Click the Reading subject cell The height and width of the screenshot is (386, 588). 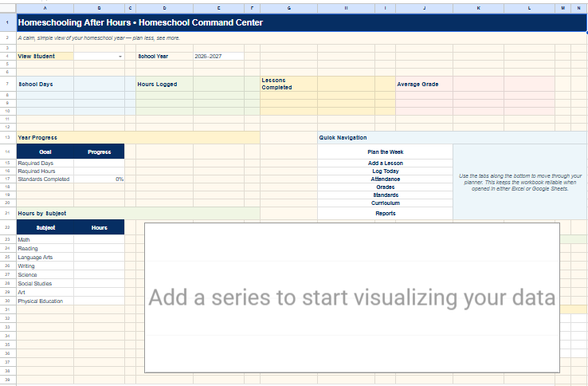tap(45, 248)
